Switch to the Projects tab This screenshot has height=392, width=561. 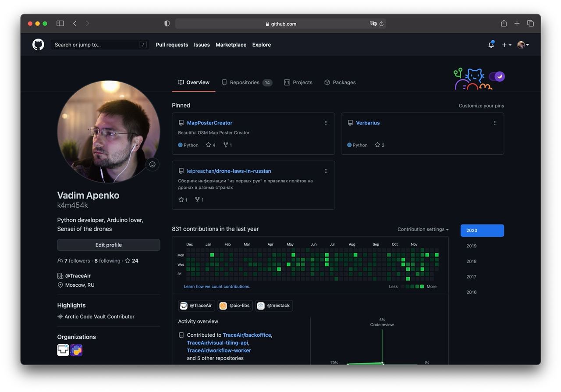pyautogui.click(x=298, y=82)
